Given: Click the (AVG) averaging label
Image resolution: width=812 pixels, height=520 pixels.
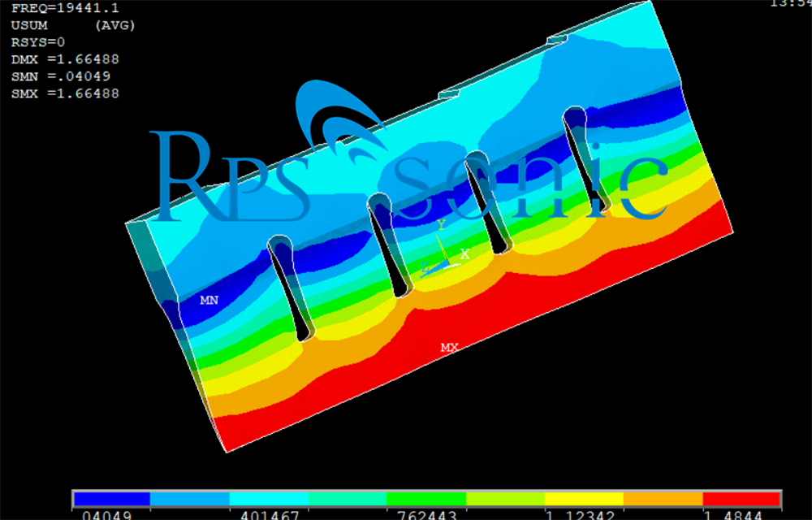Looking at the screenshot, I should tap(115, 25).
